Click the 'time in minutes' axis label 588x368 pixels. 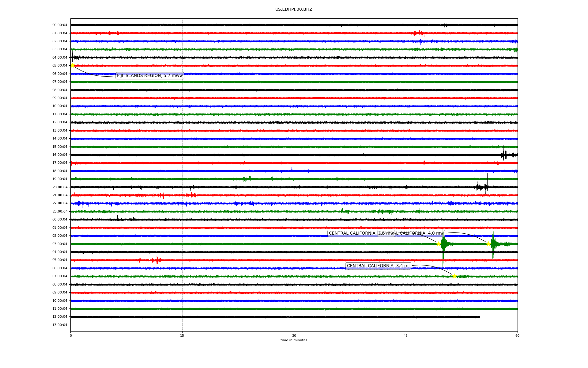point(294,340)
